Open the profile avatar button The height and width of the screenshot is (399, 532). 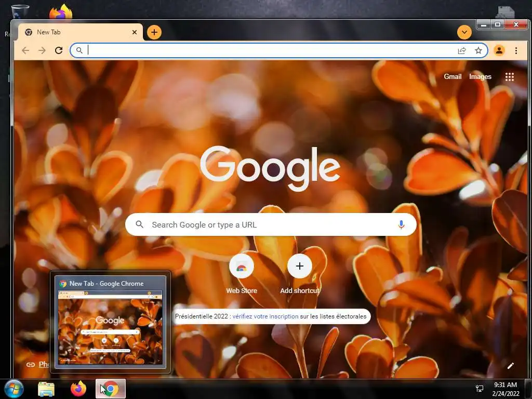click(499, 50)
